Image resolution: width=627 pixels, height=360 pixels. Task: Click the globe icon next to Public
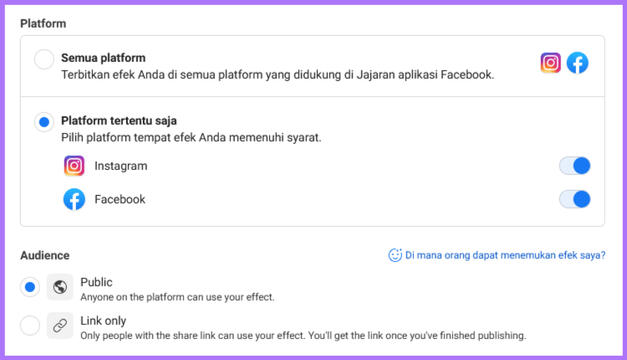pyautogui.click(x=60, y=287)
